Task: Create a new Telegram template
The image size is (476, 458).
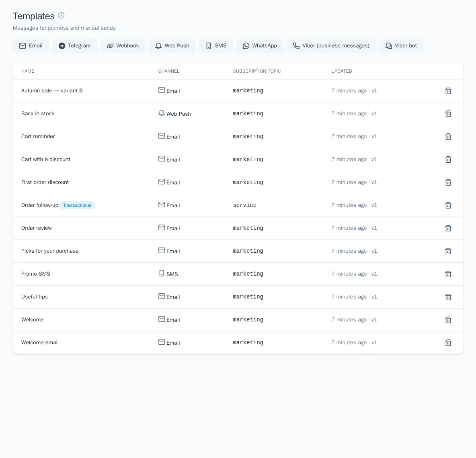Action: pyautogui.click(x=74, y=46)
